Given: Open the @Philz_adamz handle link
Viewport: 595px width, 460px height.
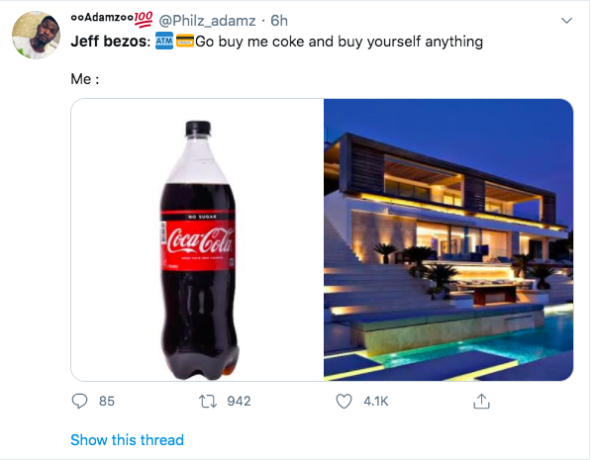Looking at the screenshot, I should tap(207, 20).
